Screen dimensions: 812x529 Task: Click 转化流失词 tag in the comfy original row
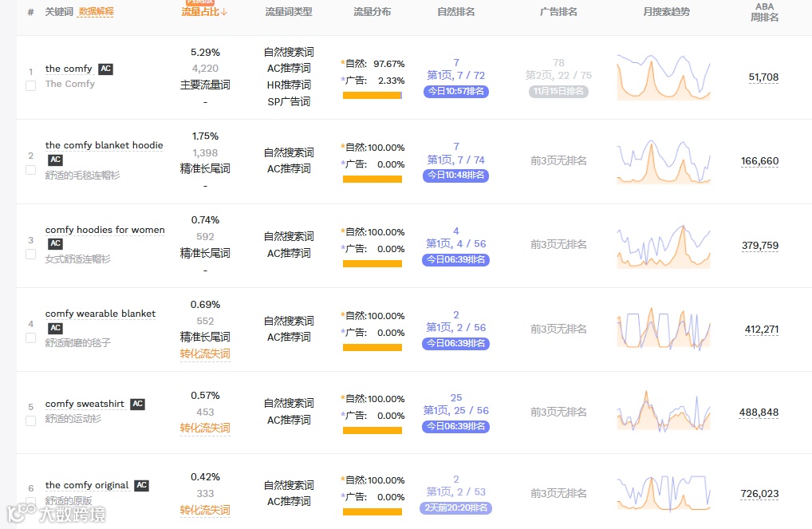[205, 511]
